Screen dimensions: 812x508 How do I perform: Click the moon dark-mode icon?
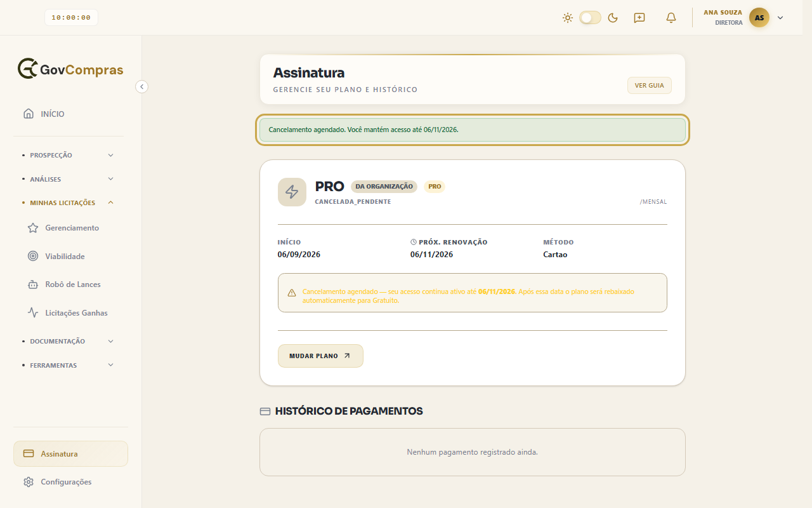[613, 18]
